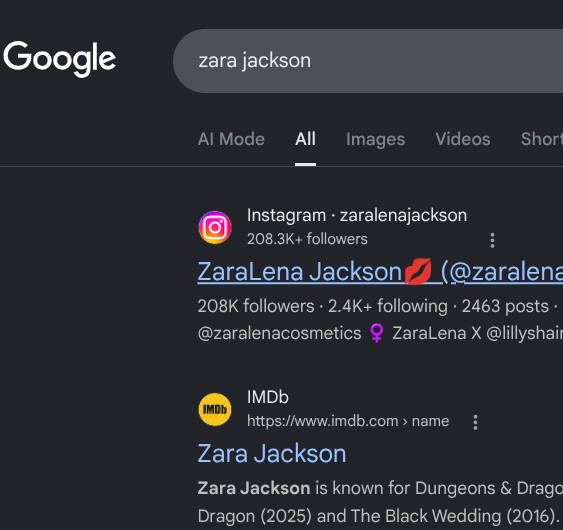Switch to the Short videos tab
Viewport: 563px width, 530px height.
coord(542,139)
